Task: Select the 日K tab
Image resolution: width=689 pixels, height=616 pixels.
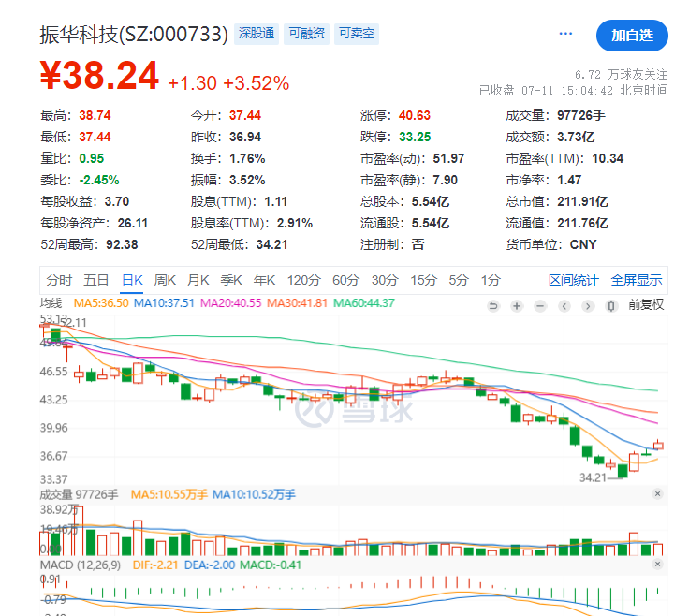Action: point(132,280)
